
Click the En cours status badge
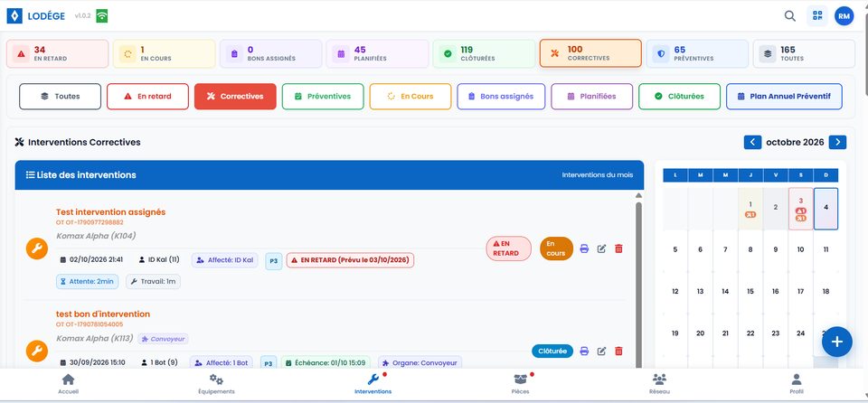click(556, 248)
